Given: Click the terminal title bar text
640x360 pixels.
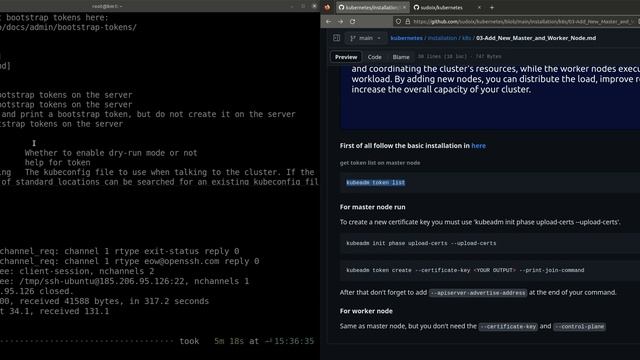Looking at the screenshot, I should point(107,6).
